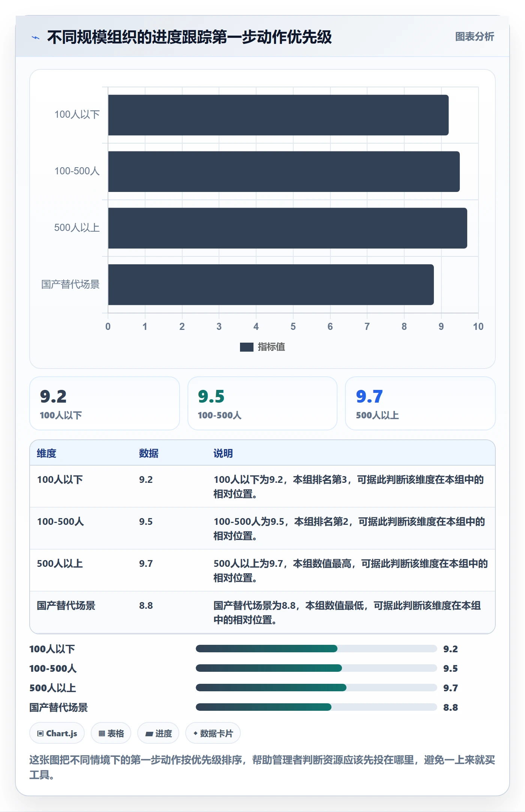Click the chart title 不同规模组织的进度跟踪第一步动作优先级
Viewport: 525px width, 812px height.
(189, 37)
